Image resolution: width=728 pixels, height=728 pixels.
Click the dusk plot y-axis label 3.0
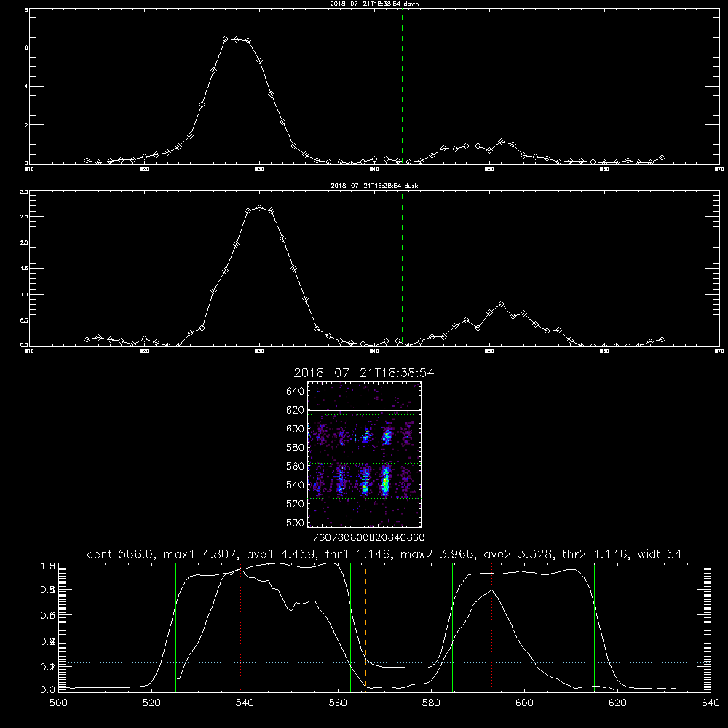[25, 191]
